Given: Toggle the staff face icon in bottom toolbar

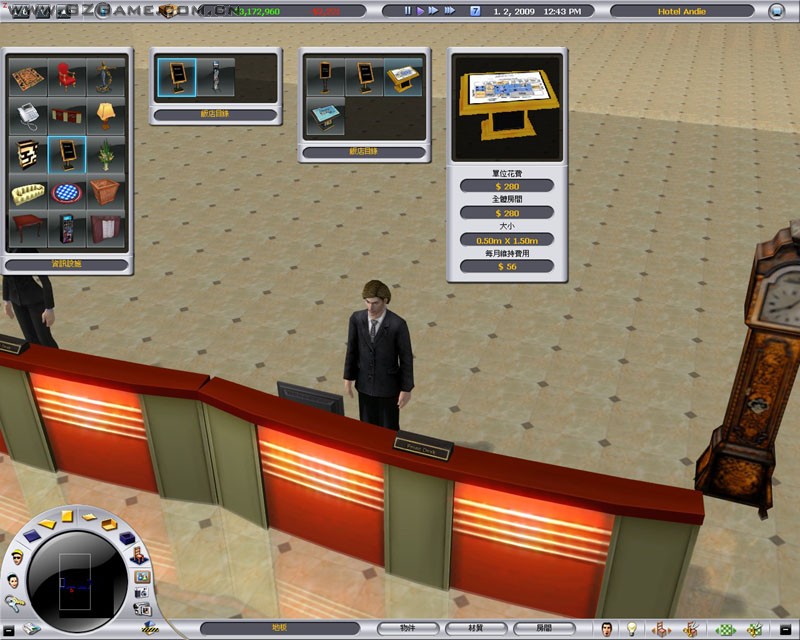Looking at the screenshot, I should pos(607,629).
